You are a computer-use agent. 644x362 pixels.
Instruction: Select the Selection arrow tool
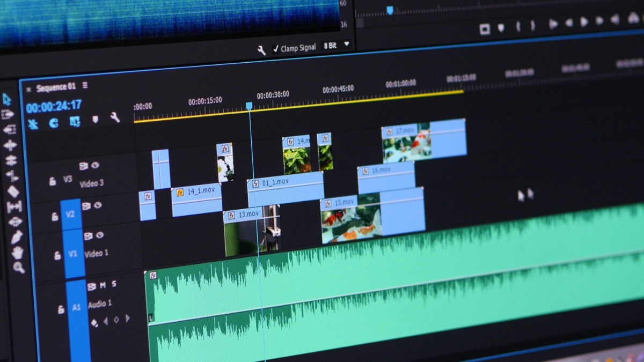[x=7, y=100]
